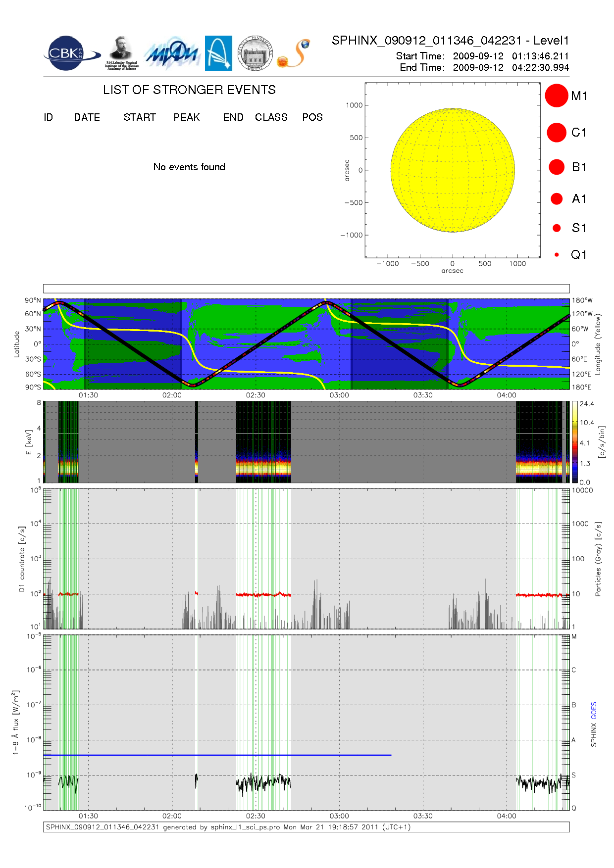Click the blue MIFI logo
This screenshot has height=868, width=614.
[172, 53]
